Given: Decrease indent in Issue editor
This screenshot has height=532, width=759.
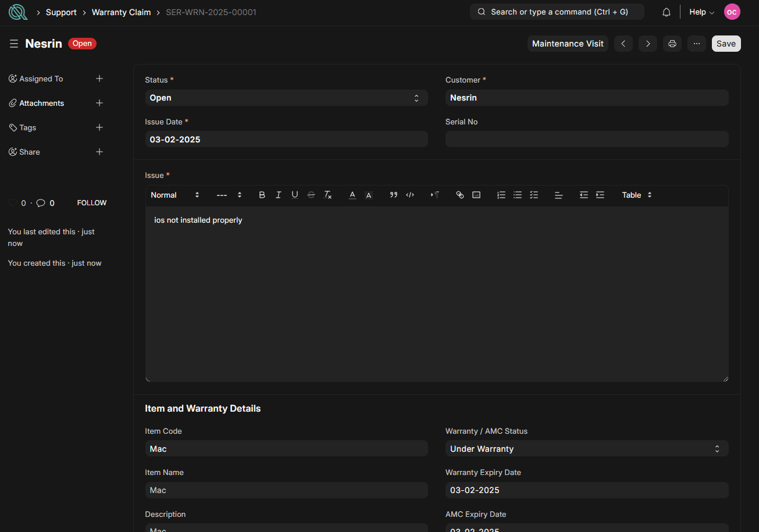Looking at the screenshot, I should point(584,195).
